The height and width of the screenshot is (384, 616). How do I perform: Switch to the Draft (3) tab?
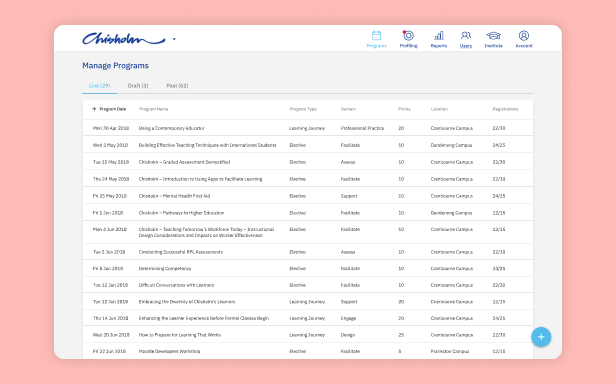(138, 86)
